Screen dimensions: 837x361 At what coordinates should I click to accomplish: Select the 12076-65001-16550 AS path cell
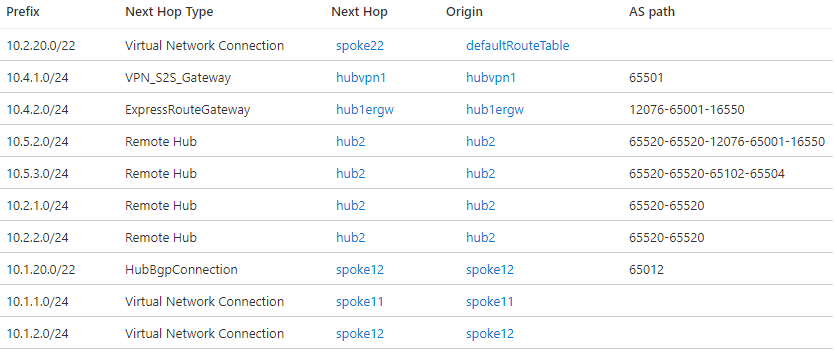pos(687,110)
